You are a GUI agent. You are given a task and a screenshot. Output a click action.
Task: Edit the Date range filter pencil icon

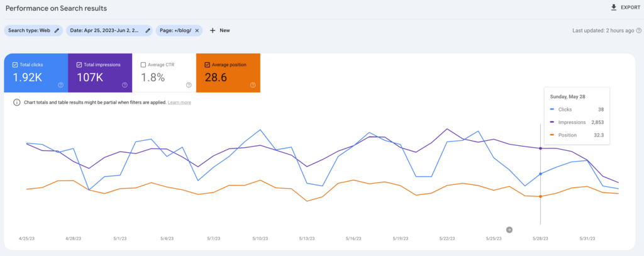point(148,30)
